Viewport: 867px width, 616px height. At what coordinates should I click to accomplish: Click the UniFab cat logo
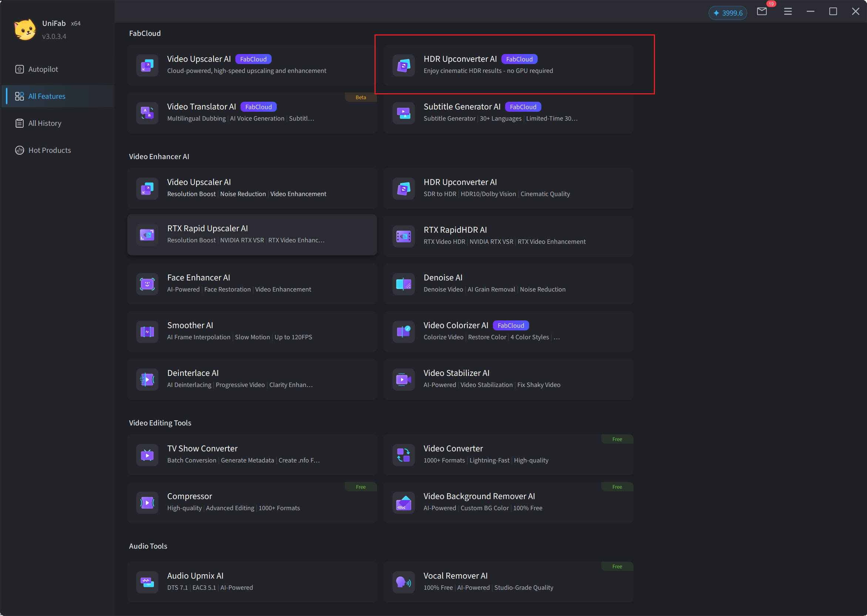pyautogui.click(x=25, y=30)
